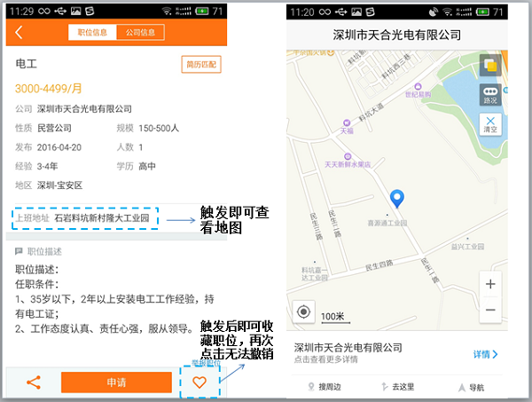Tap the WiFi icon in the left status bar

167,12
